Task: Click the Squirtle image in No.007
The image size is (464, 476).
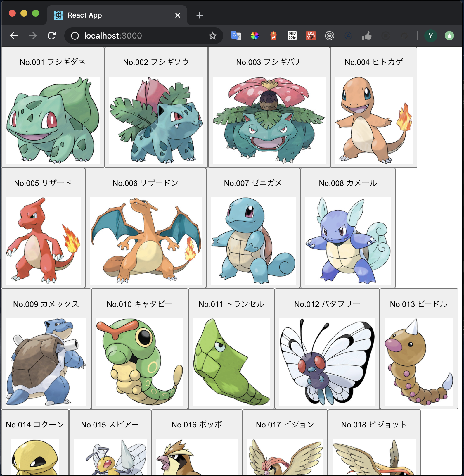Action: (253, 241)
